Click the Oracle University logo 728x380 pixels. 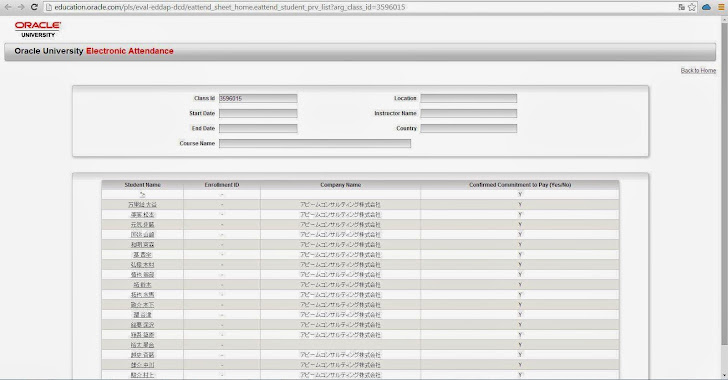38,29
